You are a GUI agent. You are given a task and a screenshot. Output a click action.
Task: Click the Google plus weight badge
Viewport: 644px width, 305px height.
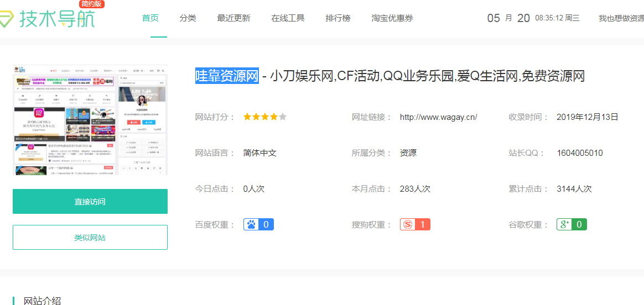pyautogui.click(x=572, y=224)
